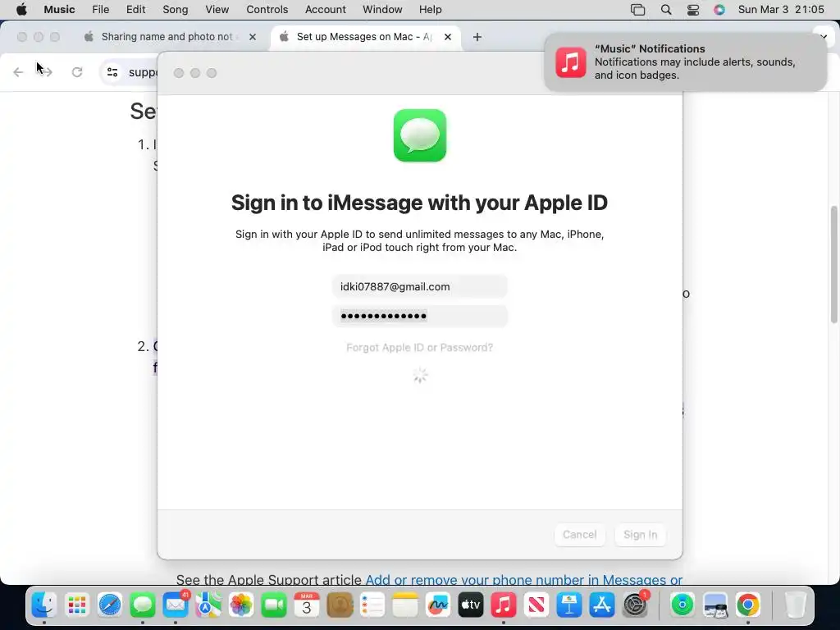Open Launchpad in the Dock
The image size is (840, 630).
click(x=76, y=605)
